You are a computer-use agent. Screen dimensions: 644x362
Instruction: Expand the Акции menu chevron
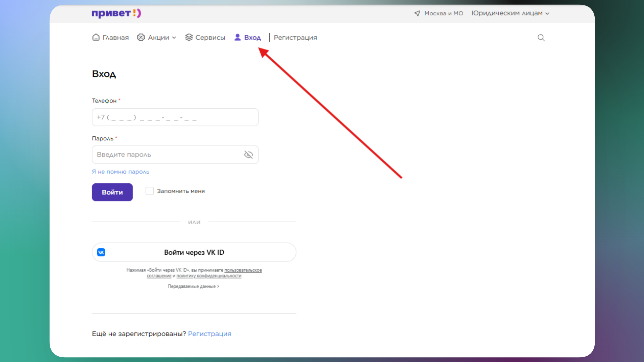(x=174, y=38)
